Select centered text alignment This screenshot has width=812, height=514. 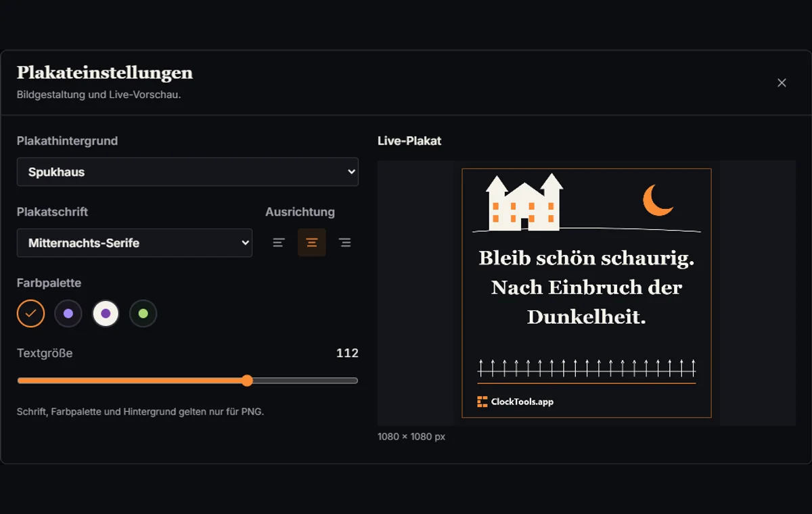[x=312, y=243]
